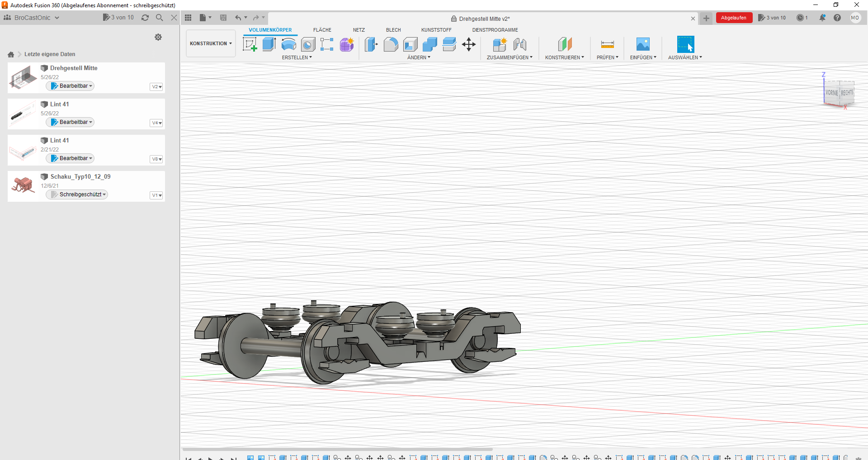Click the home breadcrumb icon
868x460 pixels.
point(11,54)
